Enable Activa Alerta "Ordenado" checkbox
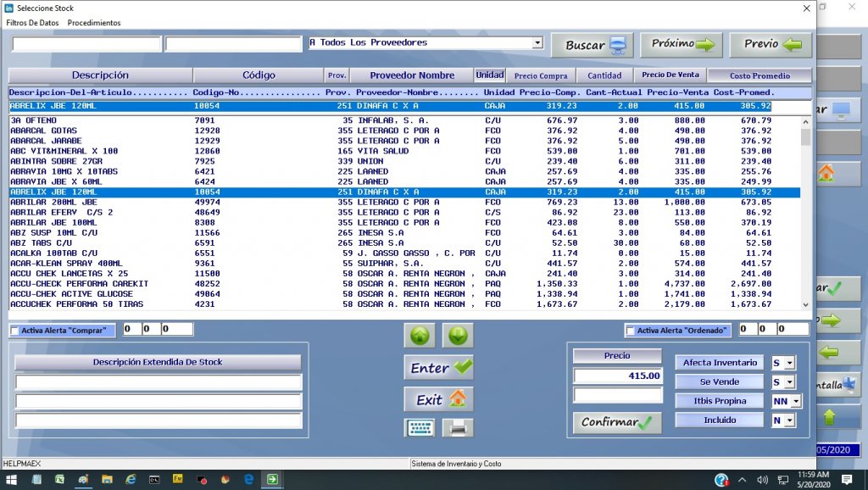The height and width of the screenshot is (490, 868). (x=630, y=331)
